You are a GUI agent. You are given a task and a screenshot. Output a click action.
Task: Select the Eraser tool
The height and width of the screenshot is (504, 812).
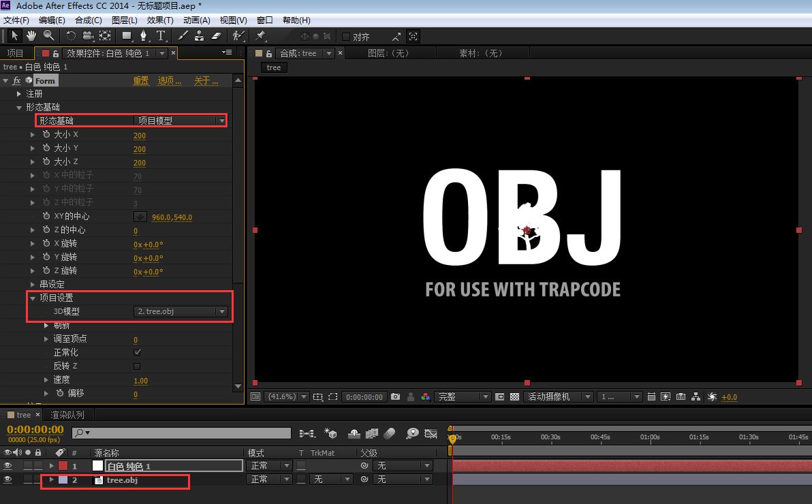[x=217, y=35]
